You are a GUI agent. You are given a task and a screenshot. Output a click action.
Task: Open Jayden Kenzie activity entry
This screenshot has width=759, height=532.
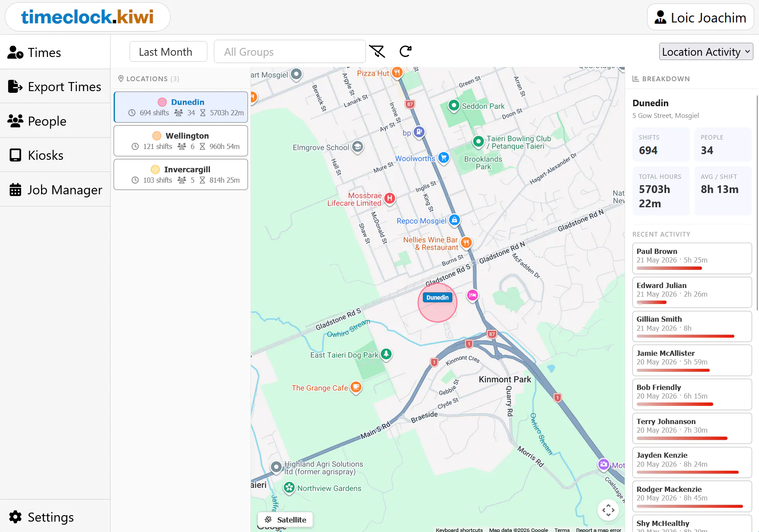[x=692, y=462]
